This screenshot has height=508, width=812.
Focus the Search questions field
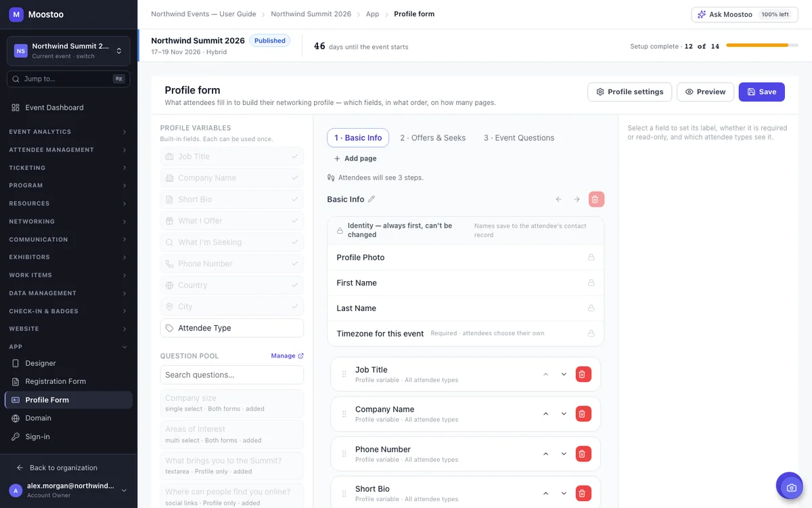pyautogui.click(x=232, y=375)
